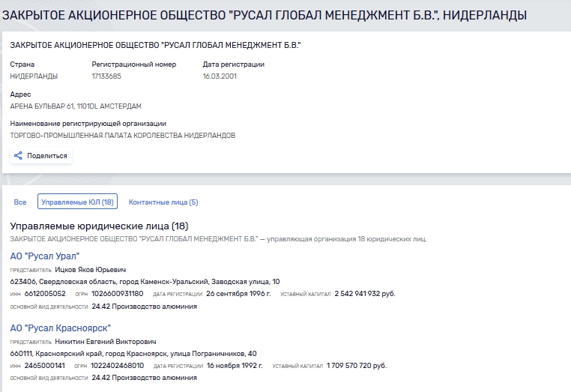
Task: Click ТОРГОВО-ПРОМЫШЛЕННАЯ ПАЛАТА КОРОЛЕВСТВА НИДЕРЛАНДОВ text
Action: (123, 135)
